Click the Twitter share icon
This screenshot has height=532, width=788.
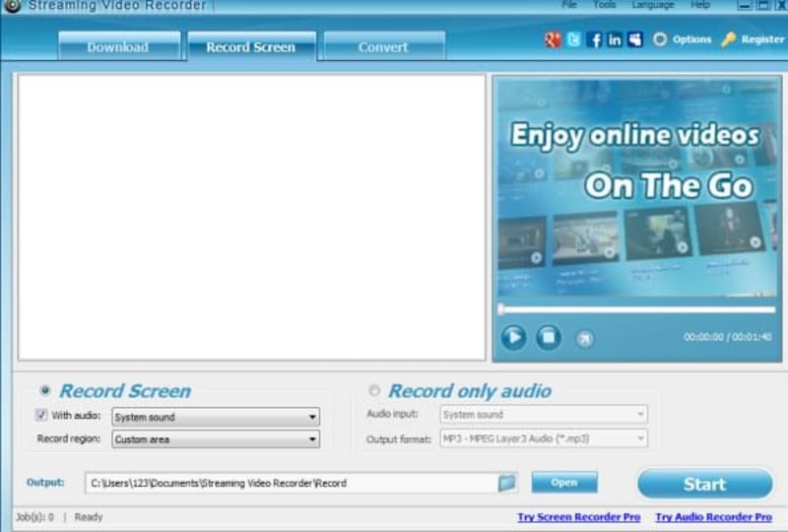click(x=573, y=39)
